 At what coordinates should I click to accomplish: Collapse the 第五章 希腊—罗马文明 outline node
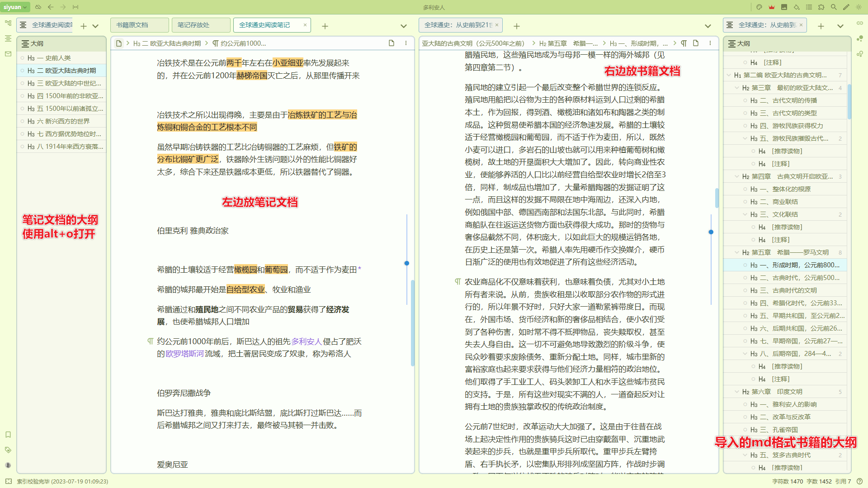pos(737,252)
